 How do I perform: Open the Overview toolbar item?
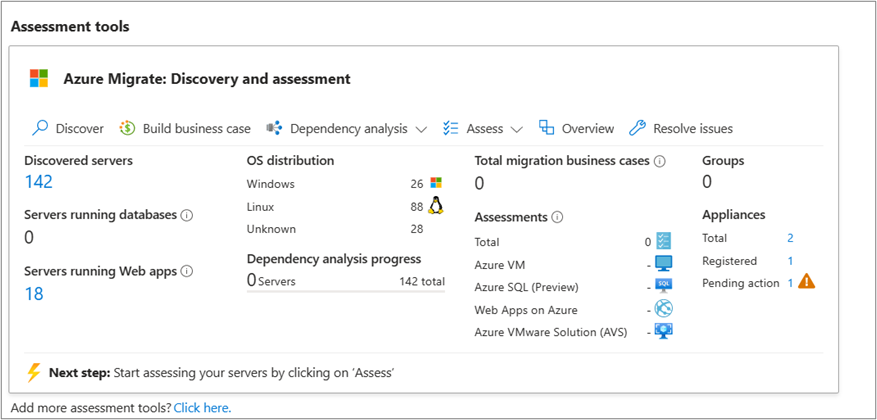(587, 129)
